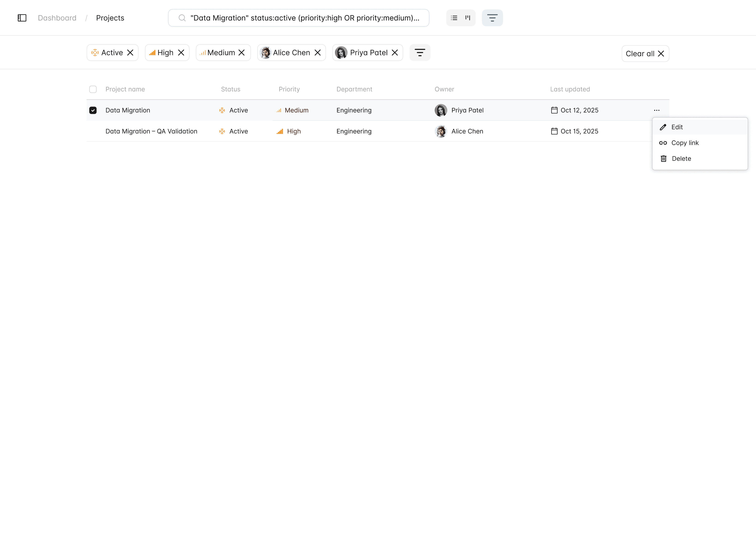Remove the Medium priority filter chip
This screenshot has width=756, height=538.
(242, 53)
